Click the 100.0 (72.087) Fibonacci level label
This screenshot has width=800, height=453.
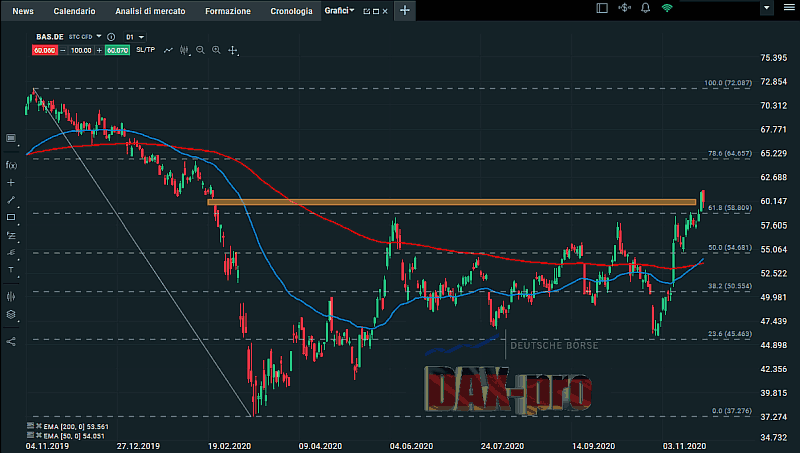tap(728, 83)
